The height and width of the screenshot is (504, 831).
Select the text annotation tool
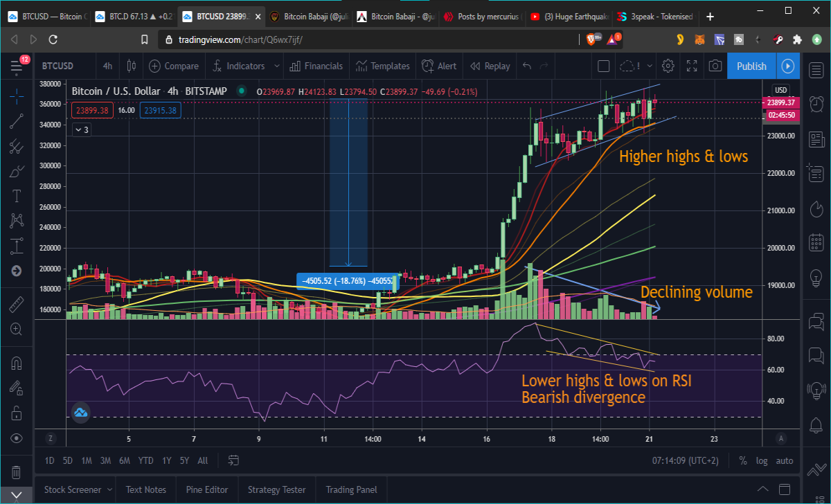pos(17,196)
